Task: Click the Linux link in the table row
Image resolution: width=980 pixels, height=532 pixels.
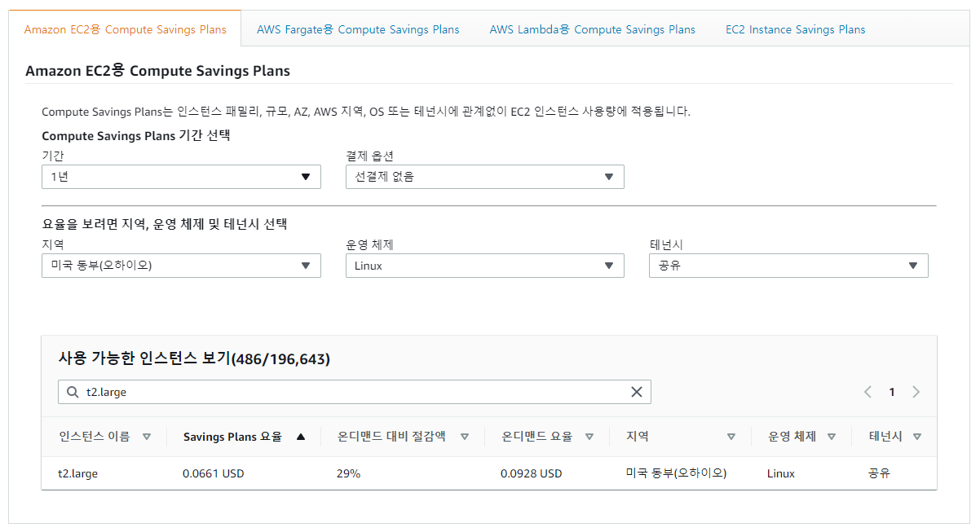Action: pos(779,473)
